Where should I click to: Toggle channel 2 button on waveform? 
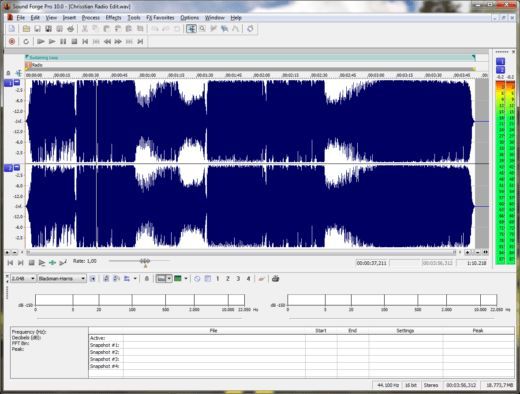click(8, 168)
